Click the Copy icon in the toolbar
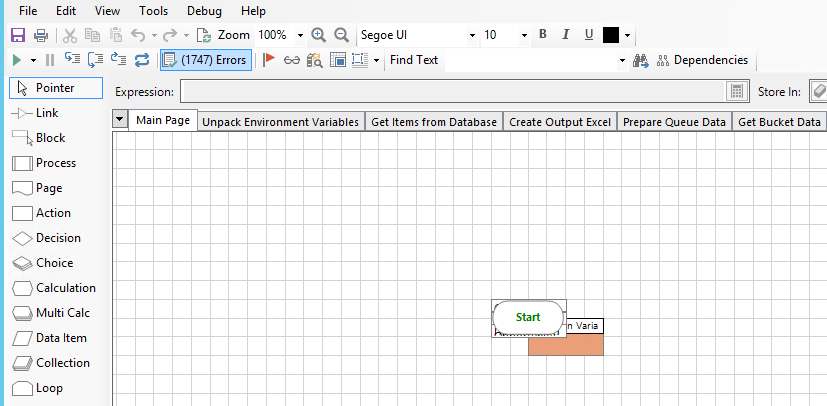 [93, 35]
